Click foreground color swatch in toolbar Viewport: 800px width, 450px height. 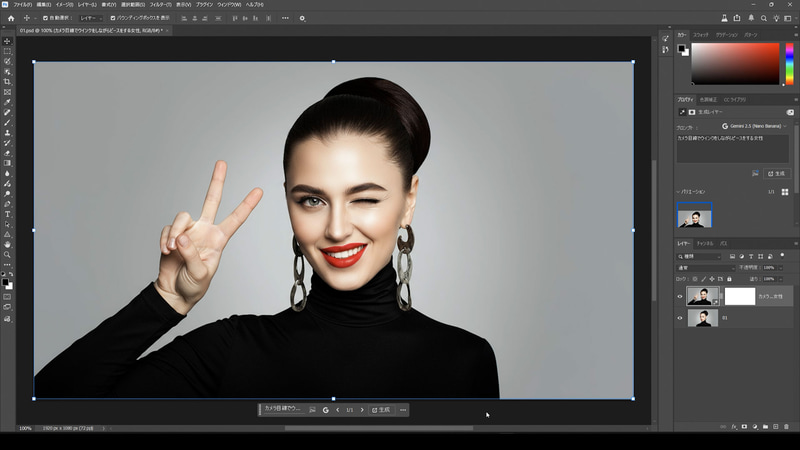5,282
